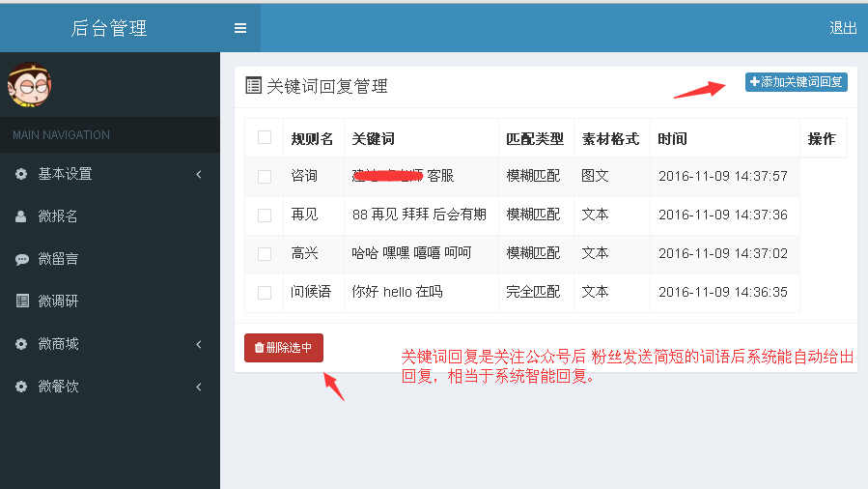Click the 后台管理 header title
Screen dimensions: 868x489
(x=109, y=28)
